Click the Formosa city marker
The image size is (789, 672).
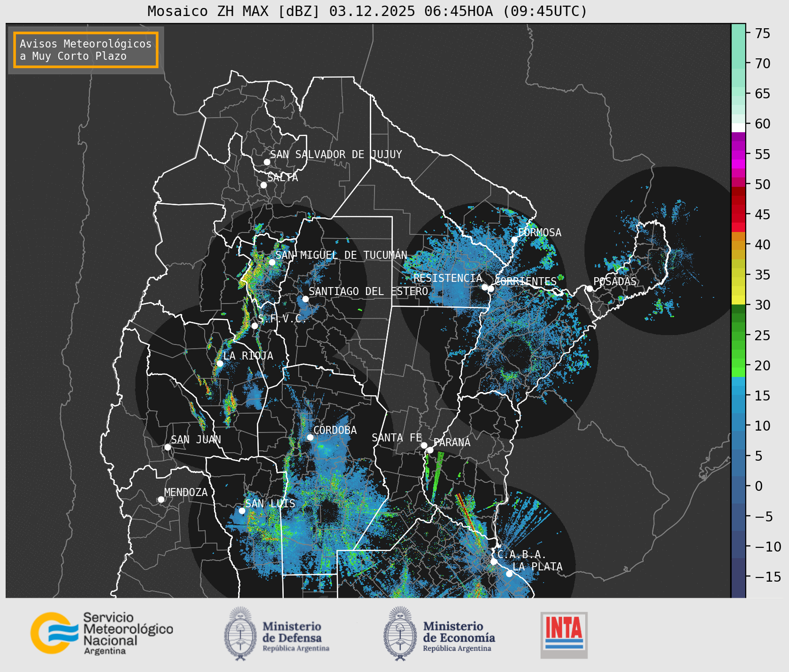tap(515, 240)
